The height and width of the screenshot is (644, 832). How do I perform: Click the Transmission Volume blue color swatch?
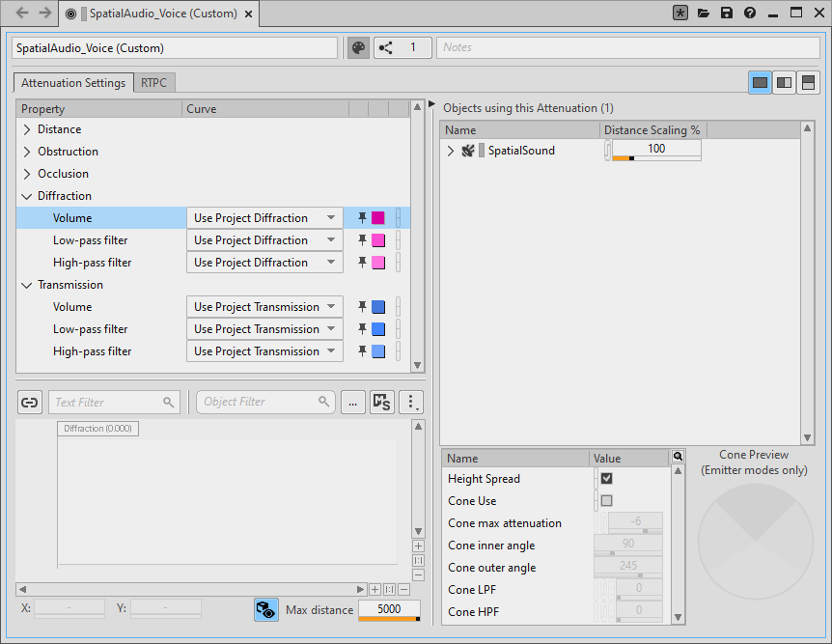378,307
